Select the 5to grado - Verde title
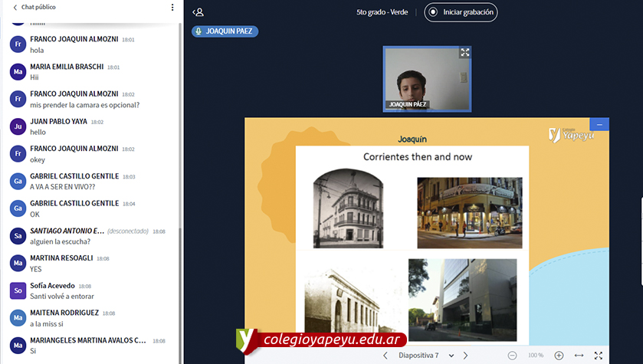 point(383,12)
